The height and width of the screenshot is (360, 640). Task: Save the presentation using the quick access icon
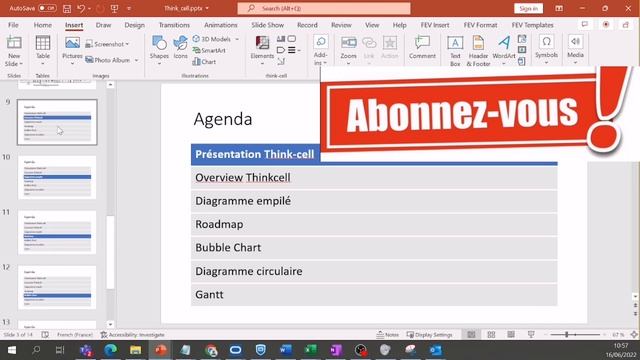67,9
